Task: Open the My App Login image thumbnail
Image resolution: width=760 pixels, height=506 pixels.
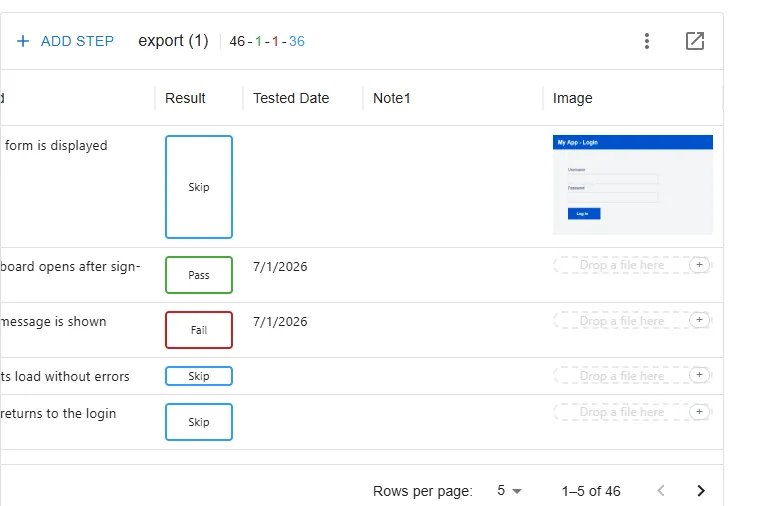Action: (x=633, y=185)
